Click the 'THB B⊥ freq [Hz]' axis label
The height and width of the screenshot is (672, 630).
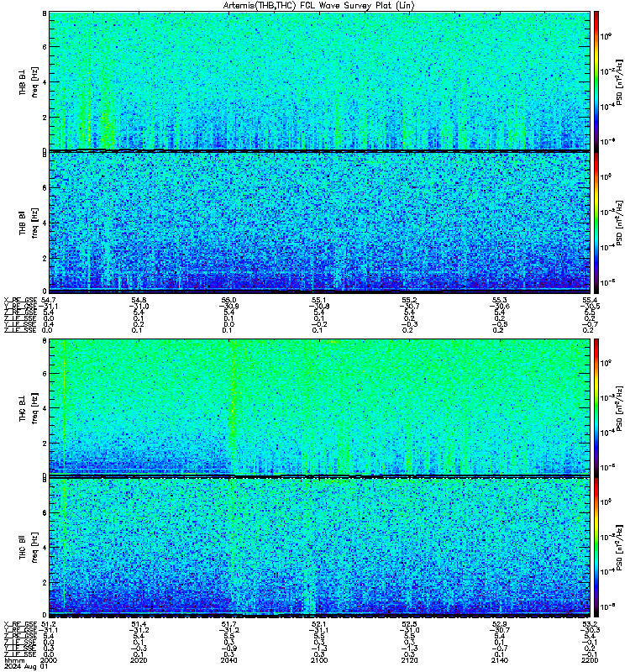tap(29, 81)
